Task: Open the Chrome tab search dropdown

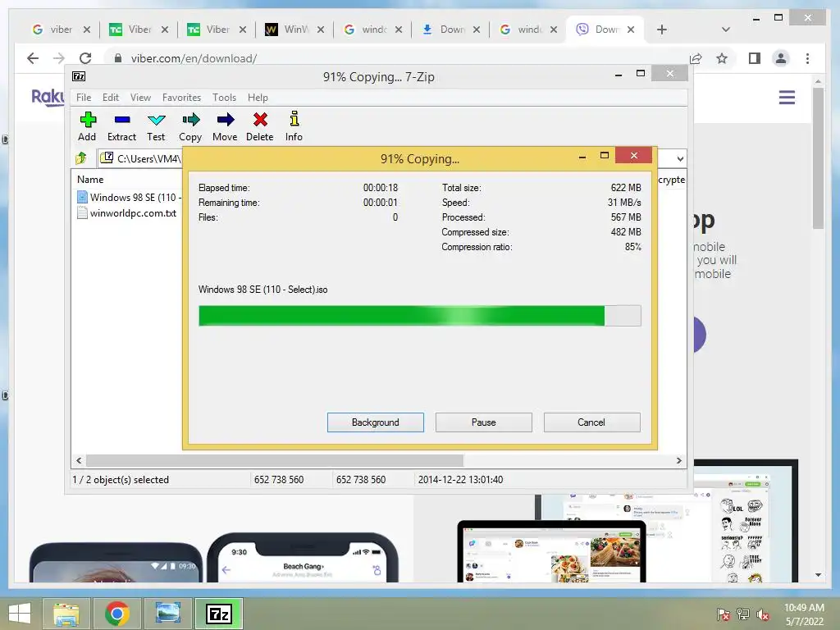Action: [x=725, y=30]
